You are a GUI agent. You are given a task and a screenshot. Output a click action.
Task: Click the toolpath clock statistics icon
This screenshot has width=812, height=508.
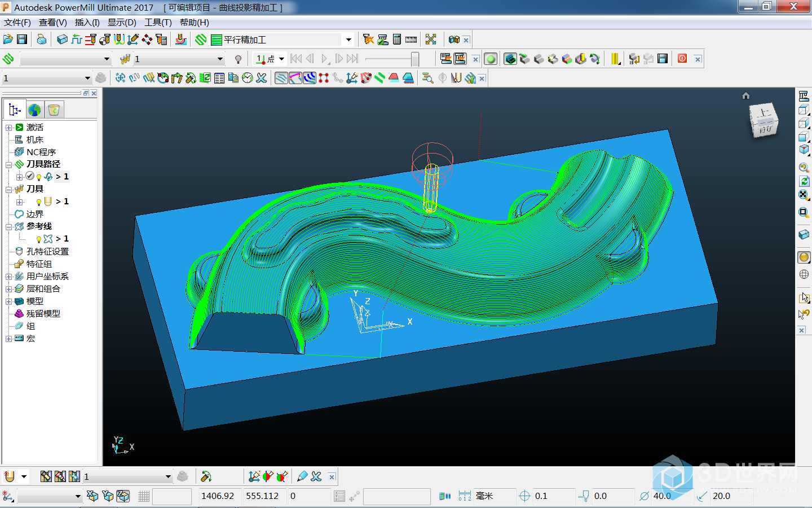tap(248, 78)
